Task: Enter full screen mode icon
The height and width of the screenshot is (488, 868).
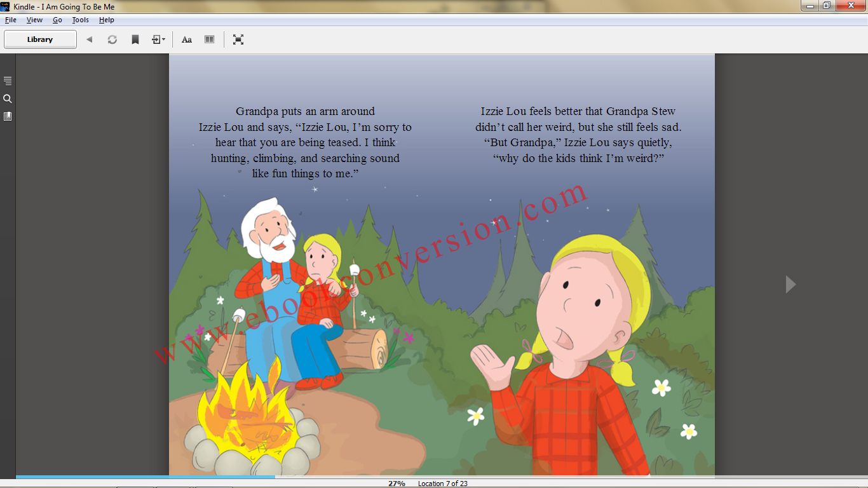Action: (238, 39)
